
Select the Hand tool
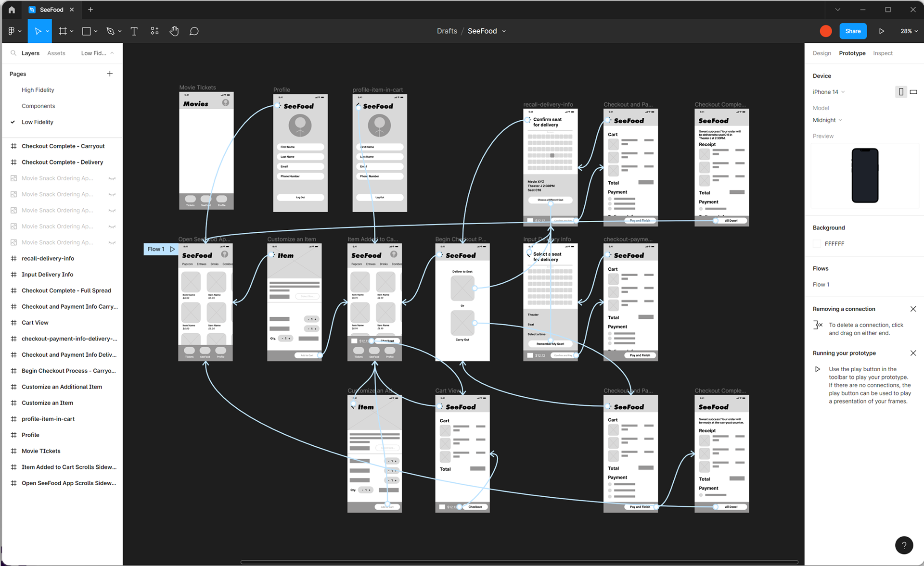[x=174, y=31]
